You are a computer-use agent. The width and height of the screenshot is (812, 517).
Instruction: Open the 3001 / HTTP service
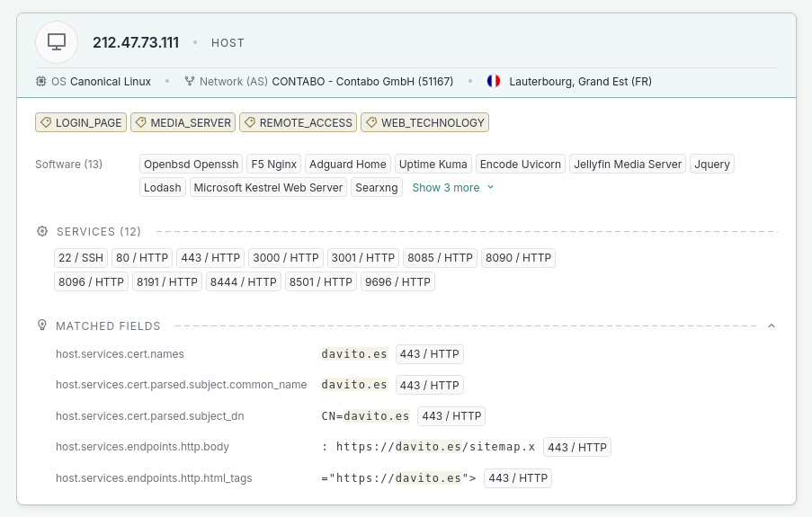coord(363,257)
